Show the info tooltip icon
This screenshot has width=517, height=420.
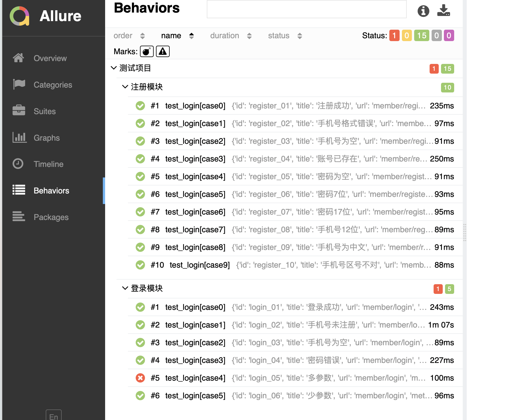click(423, 11)
